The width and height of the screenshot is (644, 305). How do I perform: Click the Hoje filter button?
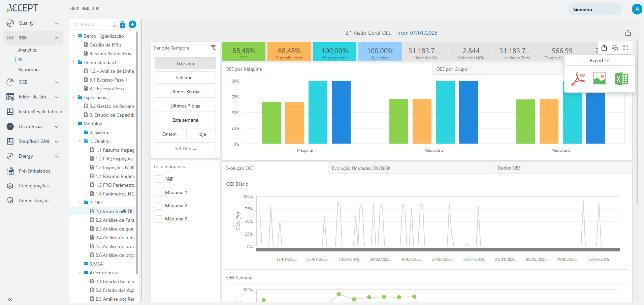coord(201,134)
